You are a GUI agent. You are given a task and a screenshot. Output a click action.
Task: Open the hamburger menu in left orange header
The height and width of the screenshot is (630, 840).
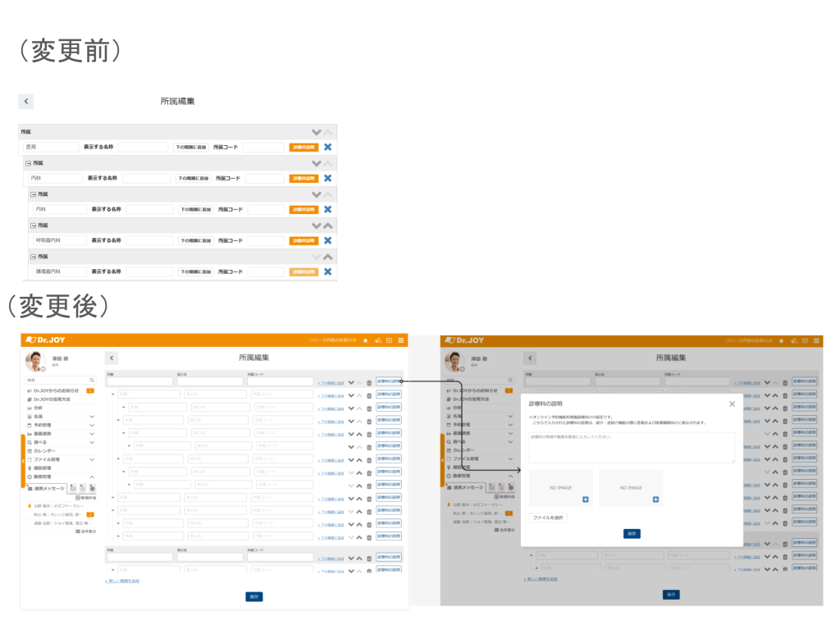pos(400,340)
